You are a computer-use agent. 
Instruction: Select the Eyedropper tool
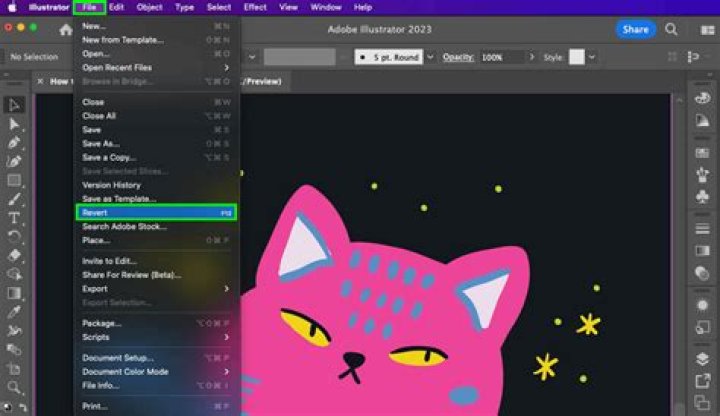click(14, 312)
